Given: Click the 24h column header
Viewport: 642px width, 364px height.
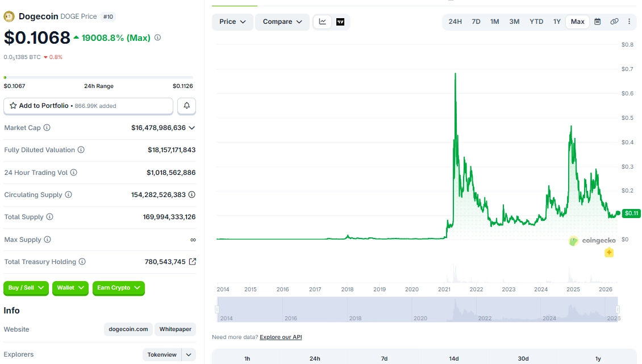Looking at the screenshot, I should 315,358.
